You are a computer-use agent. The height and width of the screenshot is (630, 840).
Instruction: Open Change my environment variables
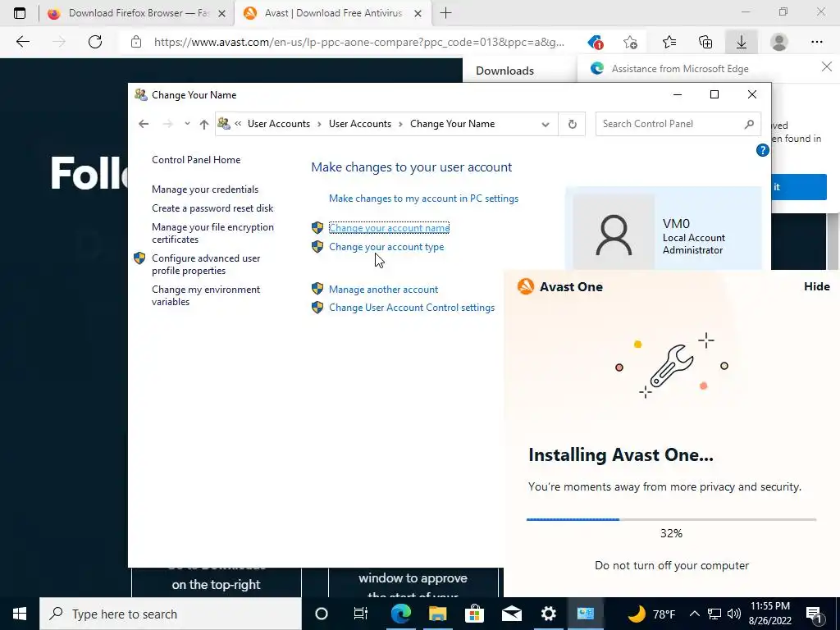[x=206, y=295]
